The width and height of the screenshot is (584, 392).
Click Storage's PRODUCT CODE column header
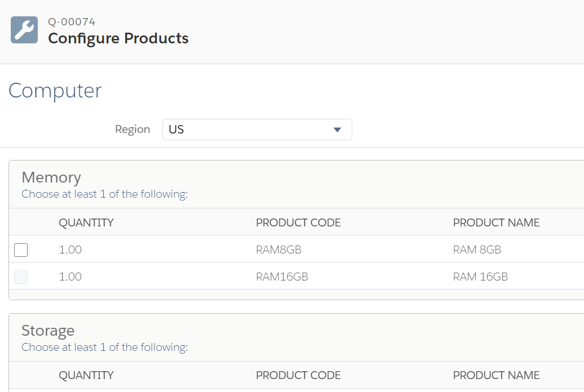(x=298, y=375)
